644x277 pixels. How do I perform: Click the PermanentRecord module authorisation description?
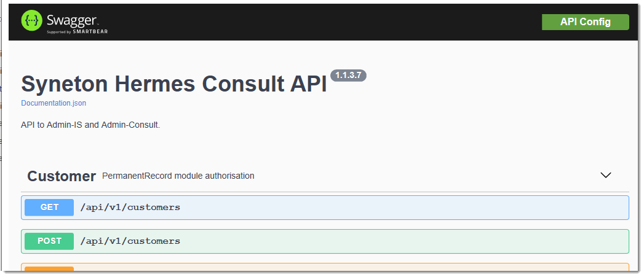[x=178, y=176]
